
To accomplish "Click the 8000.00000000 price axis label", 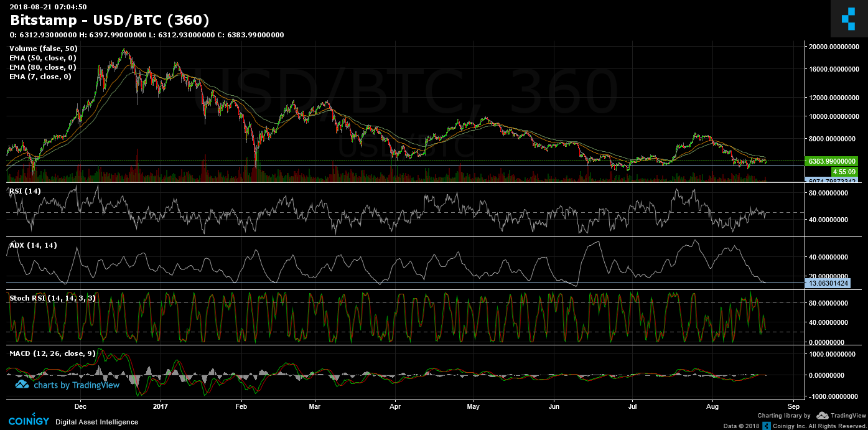I will point(832,139).
